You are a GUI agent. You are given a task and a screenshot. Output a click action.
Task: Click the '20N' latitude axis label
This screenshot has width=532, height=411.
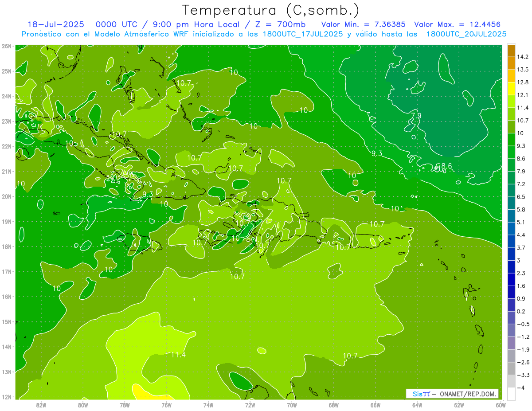click(x=7, y=196)
